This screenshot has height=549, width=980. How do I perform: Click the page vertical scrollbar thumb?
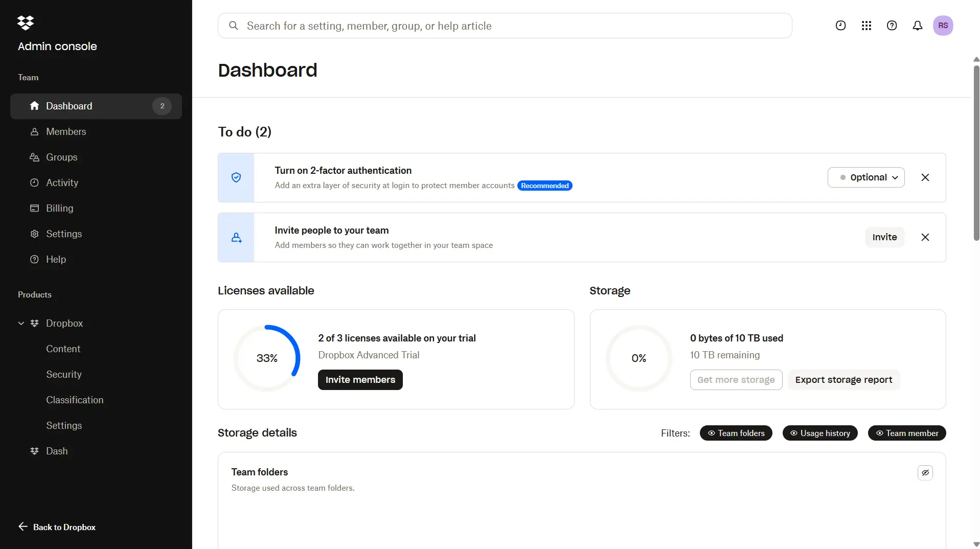976,152
